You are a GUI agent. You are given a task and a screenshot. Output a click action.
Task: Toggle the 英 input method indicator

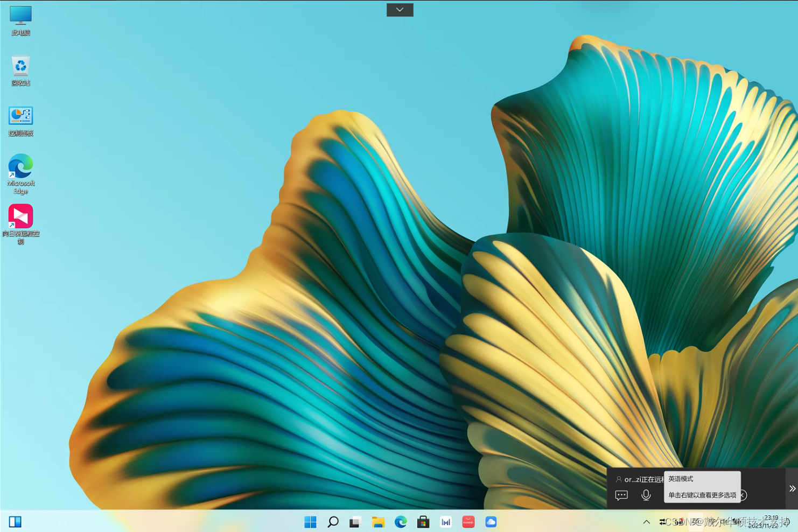click(696, 521)
